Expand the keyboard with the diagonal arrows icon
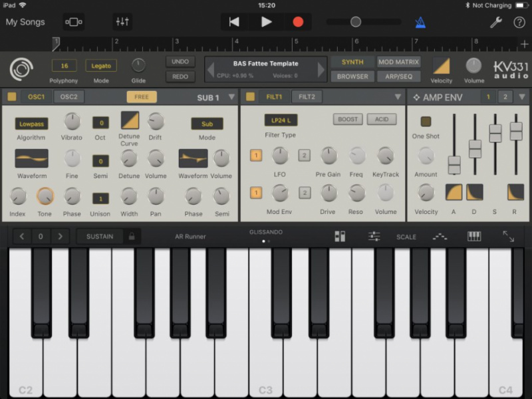This screenshot has width=532, height=399. tap(509, 236)
